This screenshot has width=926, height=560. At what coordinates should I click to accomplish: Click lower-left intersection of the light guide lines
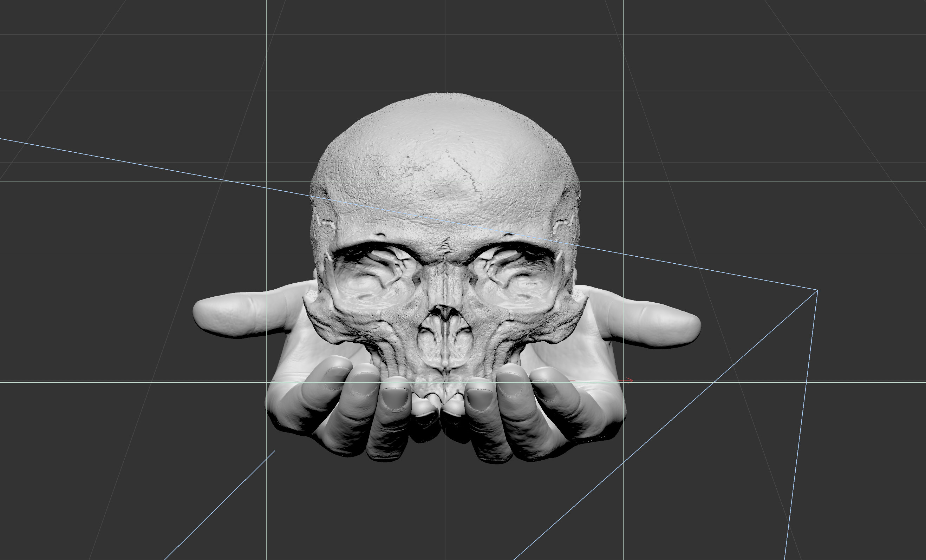pos(267,382)
